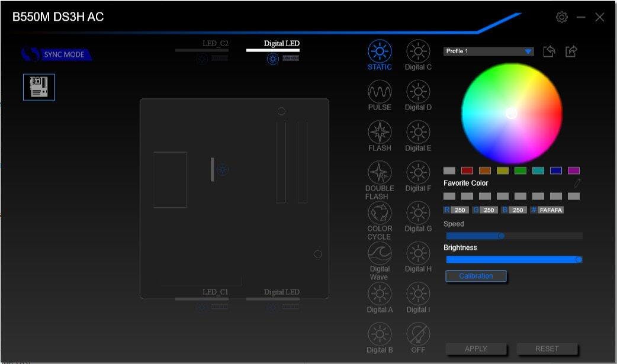Pick the red preset color swatch
617x364 pixels.
(x=467, y=170)
